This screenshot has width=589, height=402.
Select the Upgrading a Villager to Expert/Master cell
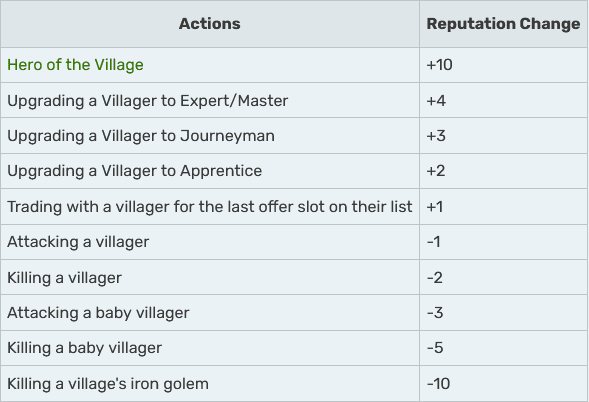pos(210,100)
